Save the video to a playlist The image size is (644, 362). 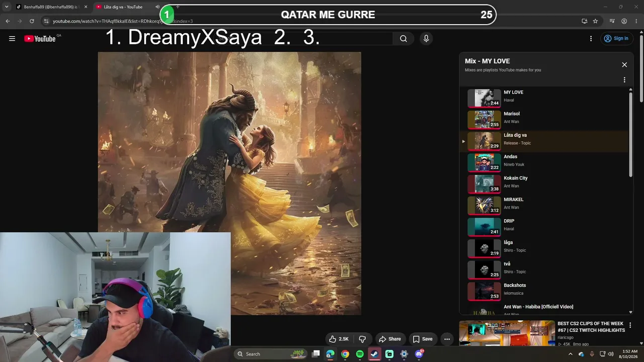[x=423, y=339]
